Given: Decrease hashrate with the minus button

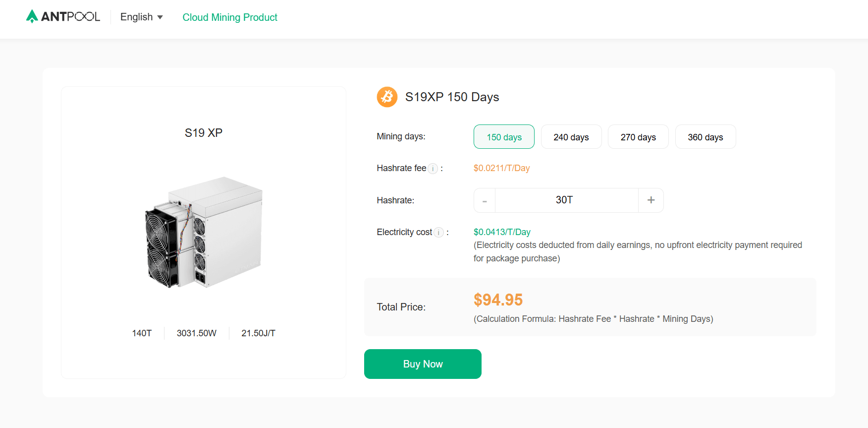Looking at the screenshot, I should 485,200.
